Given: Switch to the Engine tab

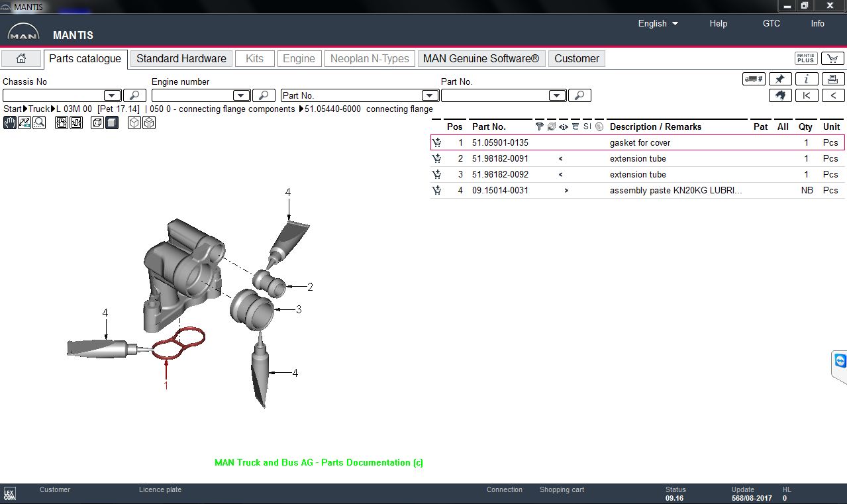Looking at the screenshot, I should pos(299,58).
